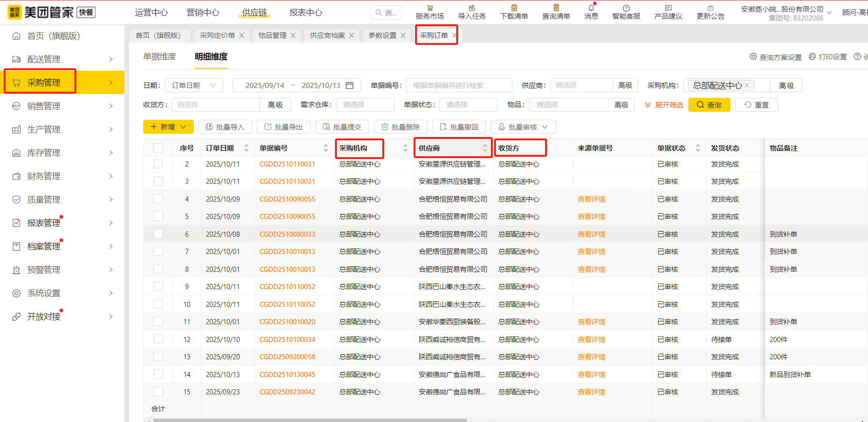This screenshot has width=868, height=422.
Task: Open 下载清单 from top toolbar
Action: [x=514, y=8]
